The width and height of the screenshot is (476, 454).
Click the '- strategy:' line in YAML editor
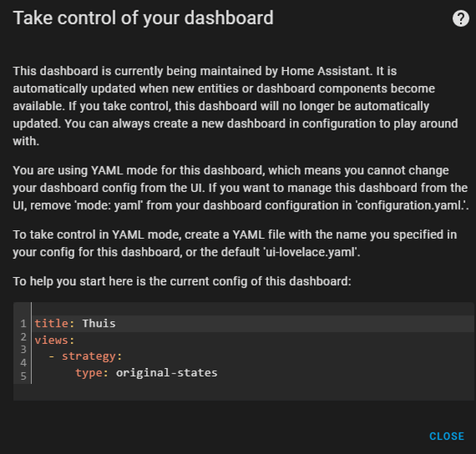[x=253, y=356]
